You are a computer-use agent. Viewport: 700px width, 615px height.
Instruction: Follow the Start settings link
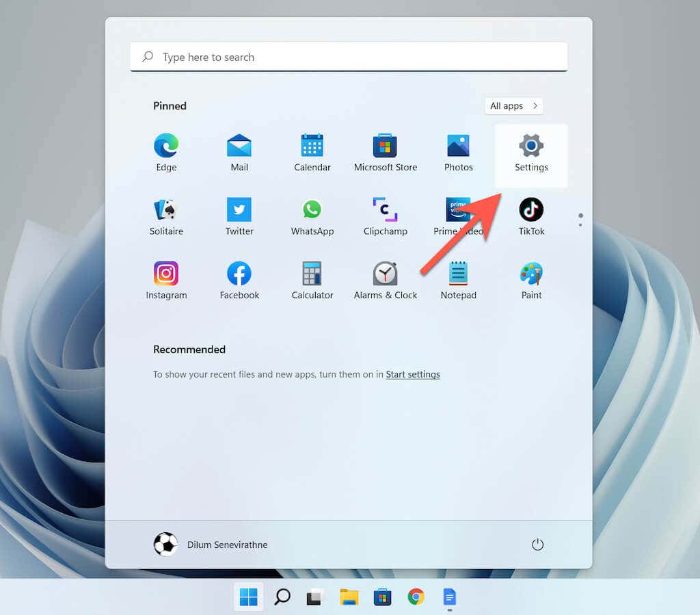[x=412, y=374]
